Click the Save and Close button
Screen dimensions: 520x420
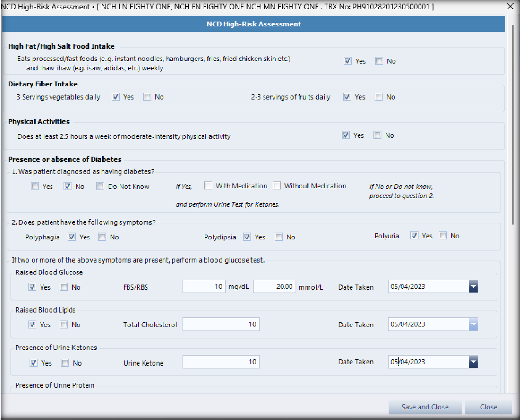coord(425,407)
